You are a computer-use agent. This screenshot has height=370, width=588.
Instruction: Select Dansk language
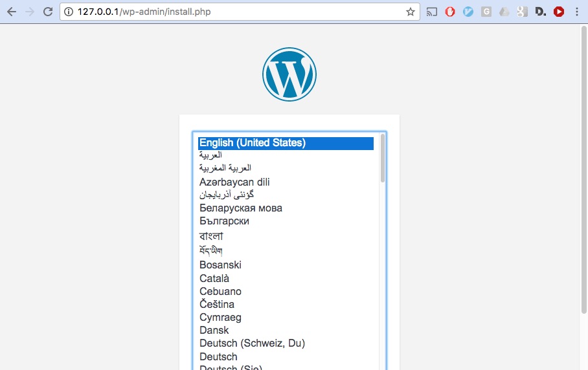coord(286,331)
